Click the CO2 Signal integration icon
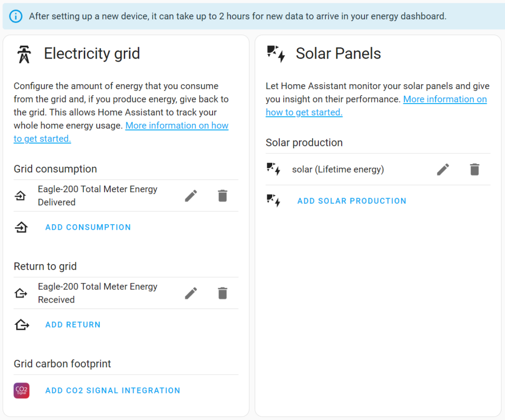The image size is (505, 420). [x=22, y=390]
